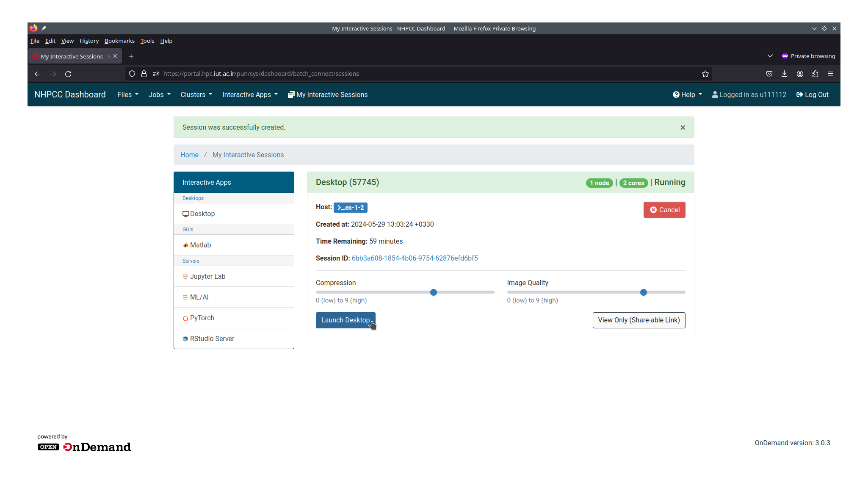
Task: Click Launch Desktop button
Action: pyautogui.click(x=345, y=320)
